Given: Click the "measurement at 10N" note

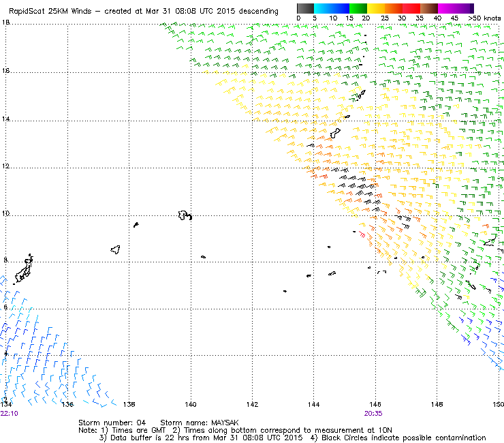Looking at the screenshot, I should [353, 431].
